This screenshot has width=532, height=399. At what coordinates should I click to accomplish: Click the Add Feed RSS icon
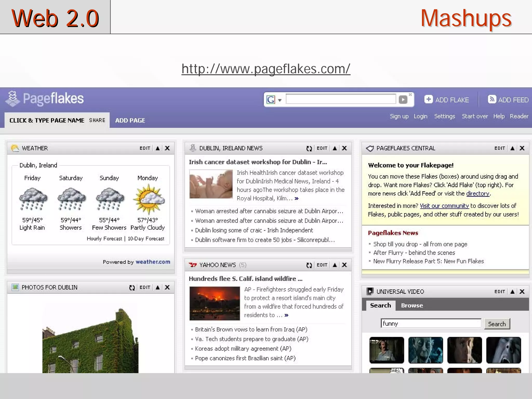(491, 99)
